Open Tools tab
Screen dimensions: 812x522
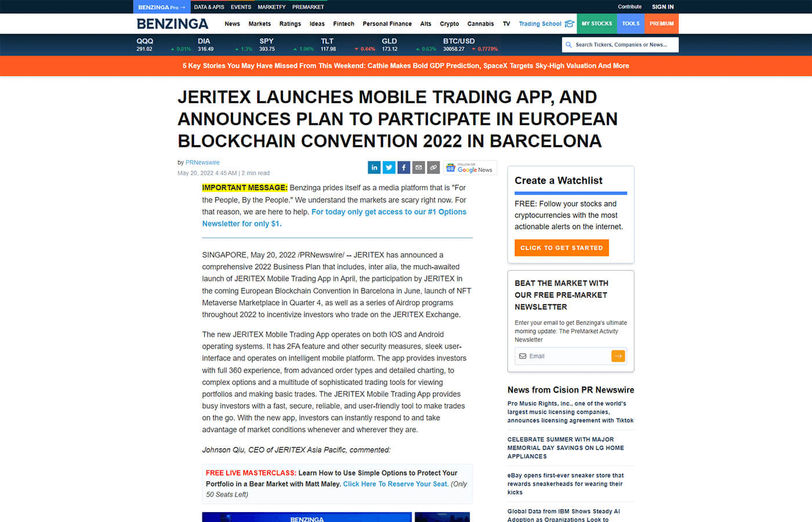click(631, 24)
